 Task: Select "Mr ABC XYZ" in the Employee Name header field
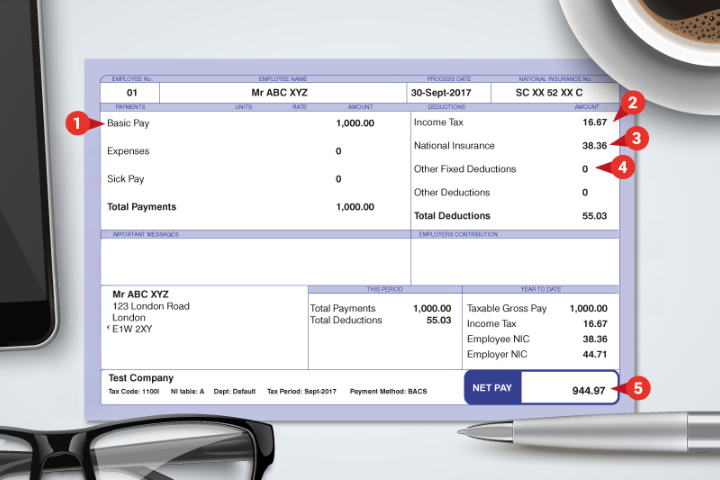(279, 93)
